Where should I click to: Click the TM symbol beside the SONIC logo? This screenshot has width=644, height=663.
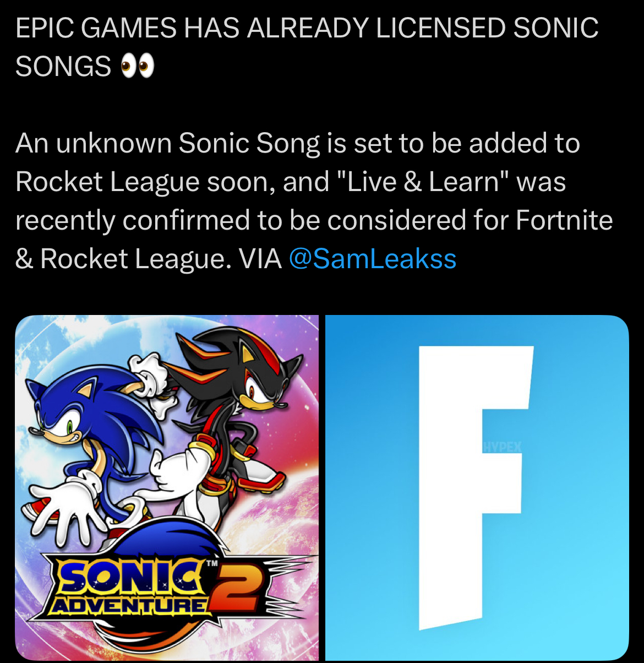[x=212, y=563]
